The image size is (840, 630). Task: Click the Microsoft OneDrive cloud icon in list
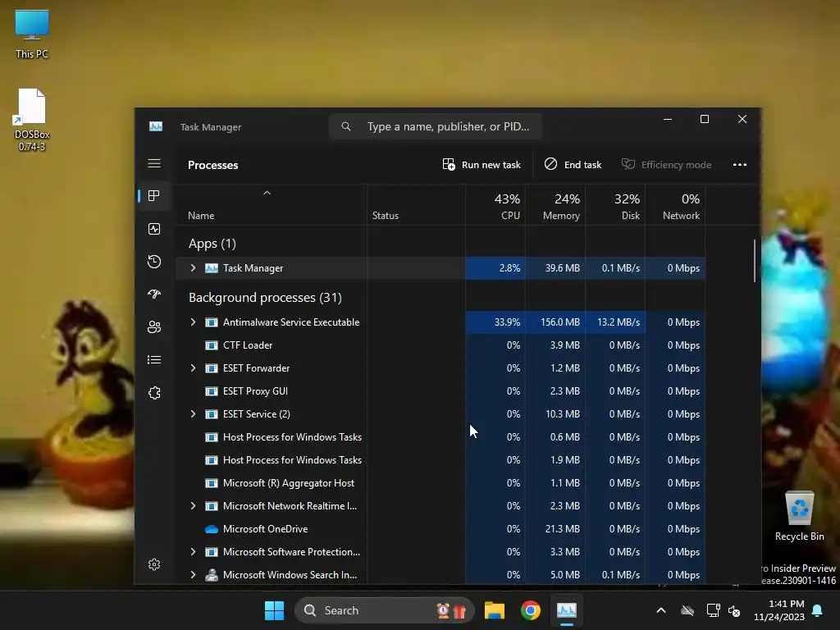click(212, 529)
